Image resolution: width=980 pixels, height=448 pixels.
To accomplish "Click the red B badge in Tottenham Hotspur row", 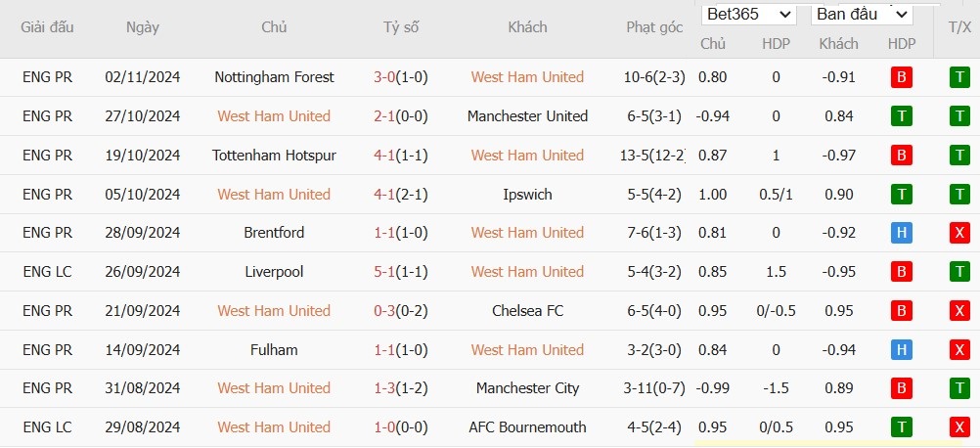I will coord(901,156).
